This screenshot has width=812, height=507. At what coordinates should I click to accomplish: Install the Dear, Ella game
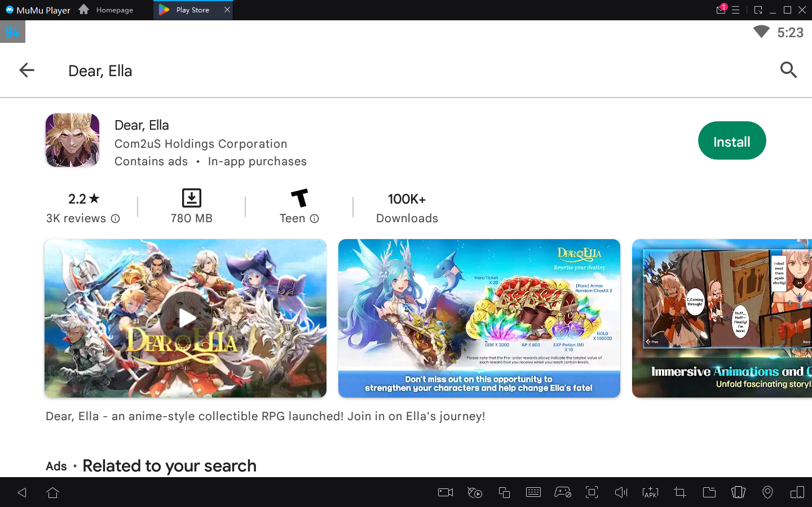point(732,141)
